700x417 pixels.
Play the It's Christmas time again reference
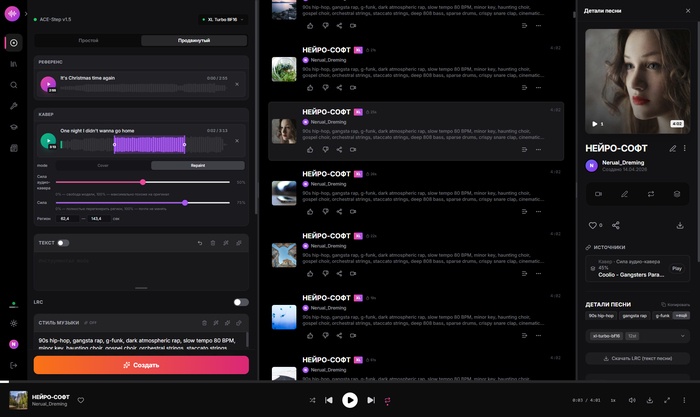point(48,84)
